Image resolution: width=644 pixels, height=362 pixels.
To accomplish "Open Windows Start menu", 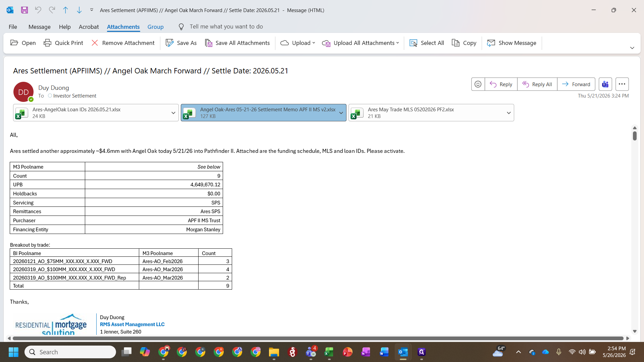I will pyautogui.click(x=13, y=352).
